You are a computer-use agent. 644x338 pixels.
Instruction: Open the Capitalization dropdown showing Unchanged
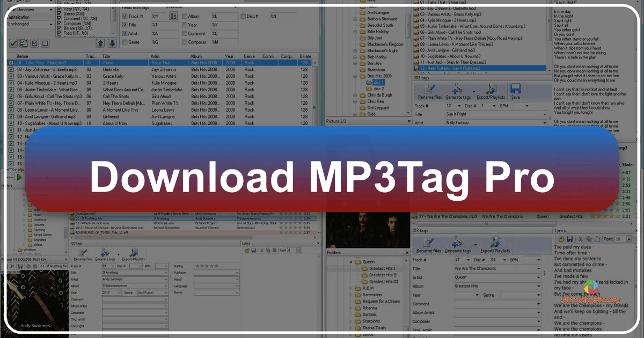(x=30, y=24)
